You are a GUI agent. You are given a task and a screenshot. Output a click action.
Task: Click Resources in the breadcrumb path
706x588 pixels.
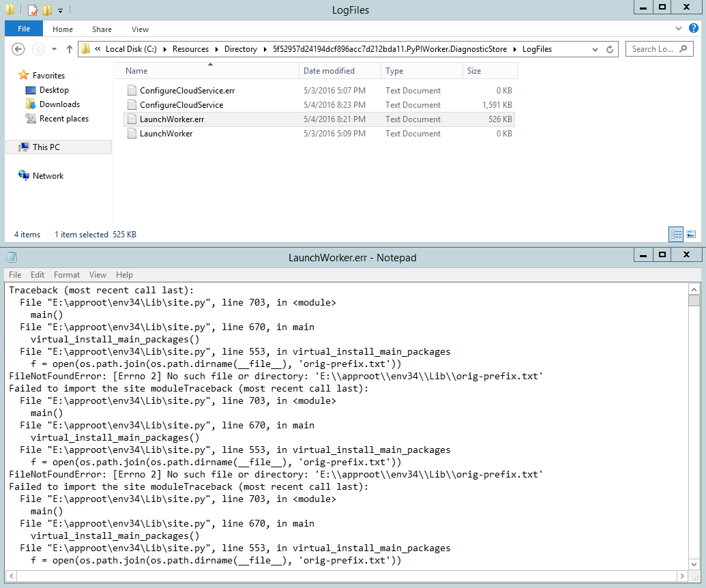[x=190, y=49]
